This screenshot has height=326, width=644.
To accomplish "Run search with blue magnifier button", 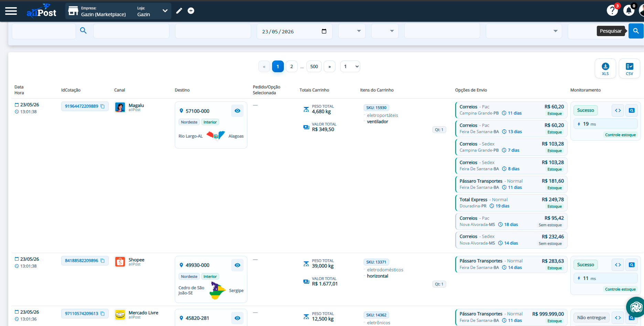I will click(636, 31).
